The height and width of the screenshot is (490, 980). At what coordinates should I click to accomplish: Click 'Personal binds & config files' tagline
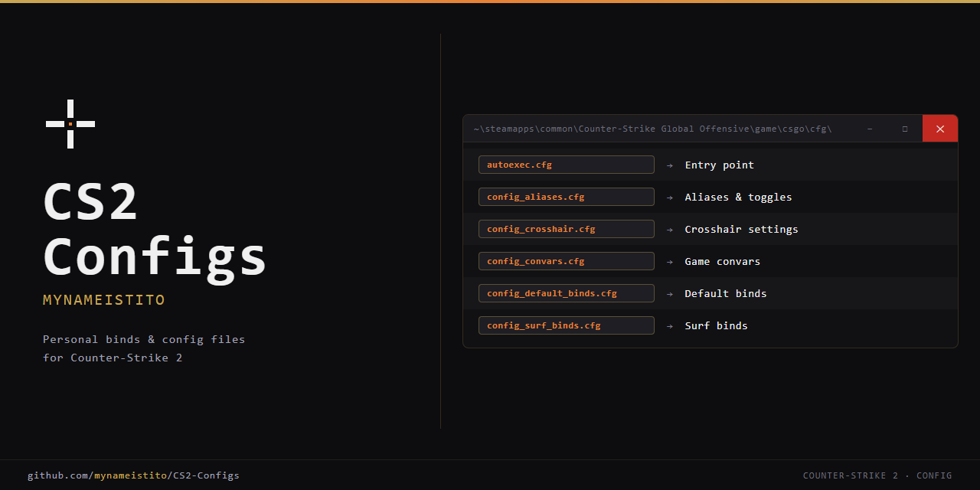pos(144,339)
